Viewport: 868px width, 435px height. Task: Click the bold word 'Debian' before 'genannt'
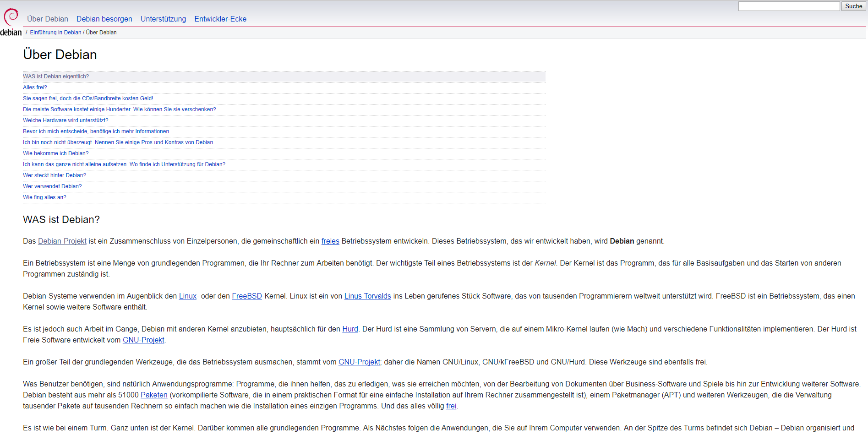[x=622, y=241]
